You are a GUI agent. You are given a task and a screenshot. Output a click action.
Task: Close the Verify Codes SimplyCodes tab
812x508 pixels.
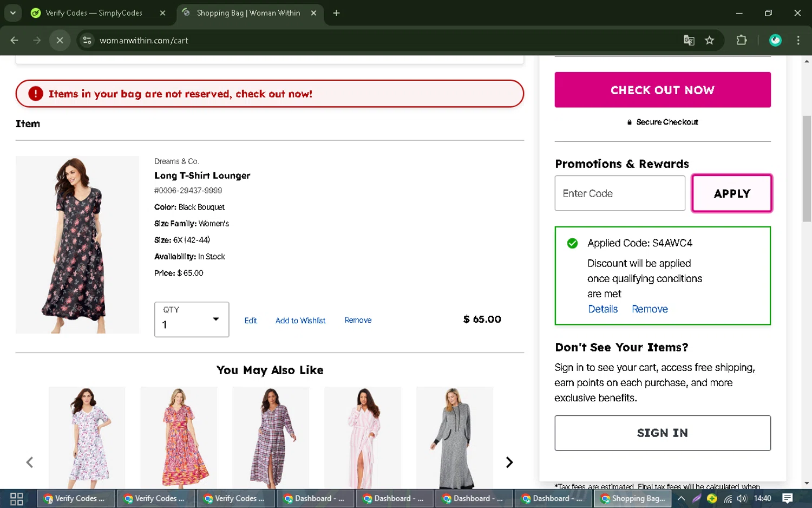point(162,13)
